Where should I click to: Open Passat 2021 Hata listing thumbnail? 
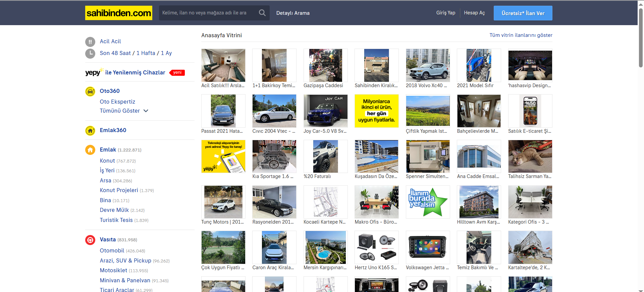pyautogui.click(x=223, y=111)
